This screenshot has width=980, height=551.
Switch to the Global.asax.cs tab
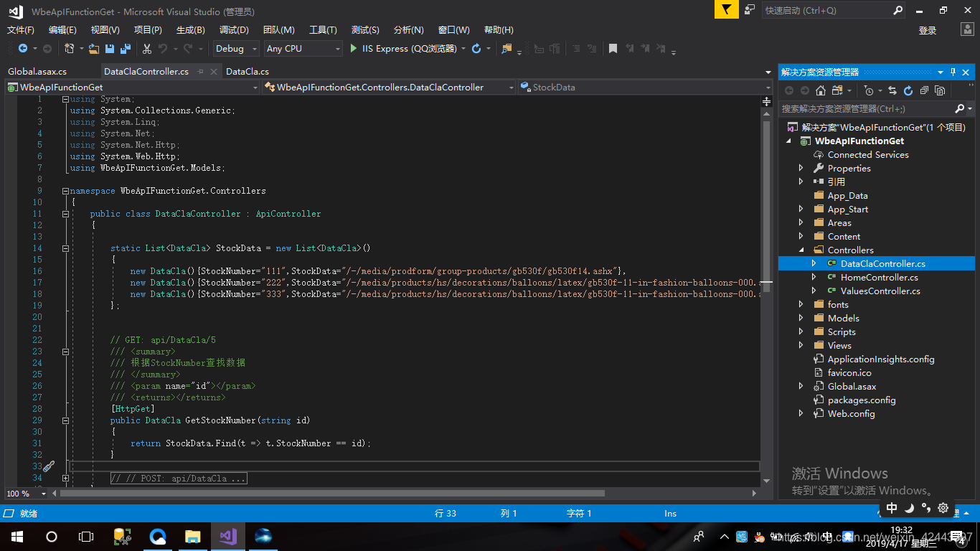point(37,72)
